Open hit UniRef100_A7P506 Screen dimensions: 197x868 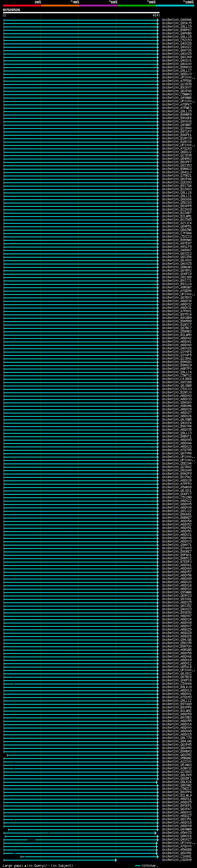coord(177,81)
